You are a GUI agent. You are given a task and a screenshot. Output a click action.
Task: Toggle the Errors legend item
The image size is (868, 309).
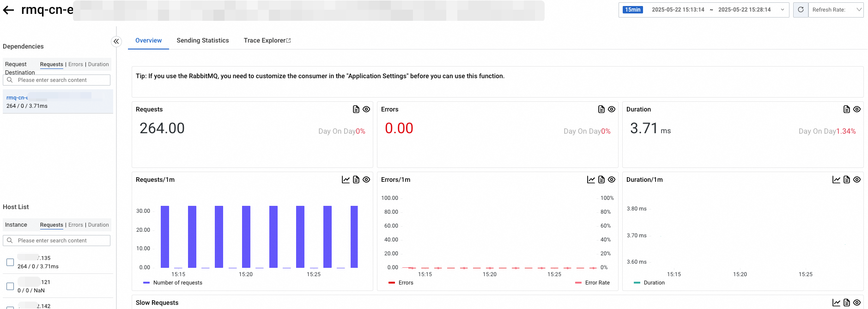pyautogui.click(x=401, y=283)
